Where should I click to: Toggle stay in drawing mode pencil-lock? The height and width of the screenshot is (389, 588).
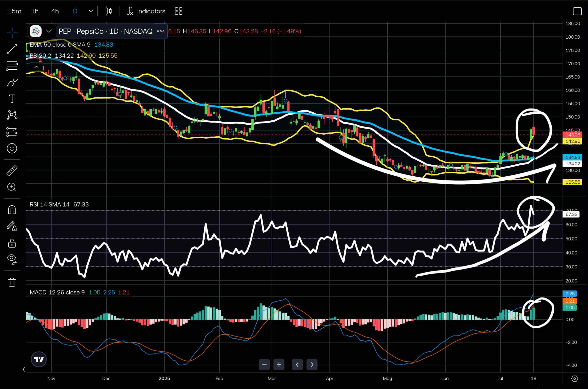click(x=12, y=226)
